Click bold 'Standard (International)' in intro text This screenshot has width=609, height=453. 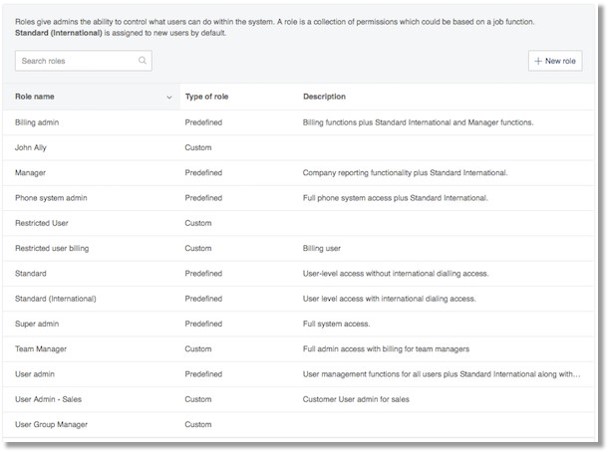59,33
